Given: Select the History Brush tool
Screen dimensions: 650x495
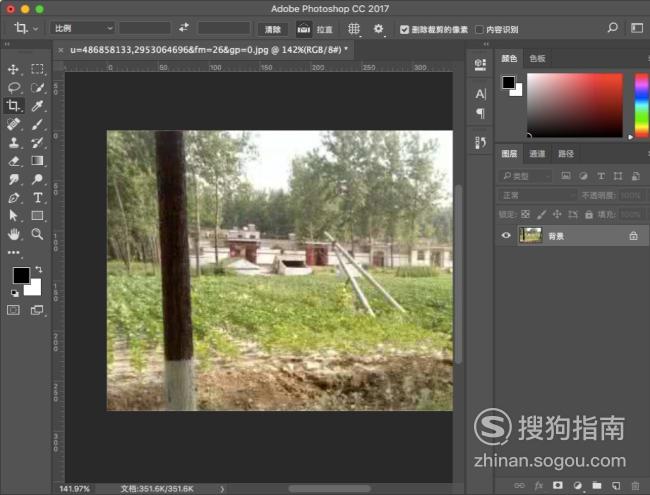Looking at the screenshot, I should point(37,143).
